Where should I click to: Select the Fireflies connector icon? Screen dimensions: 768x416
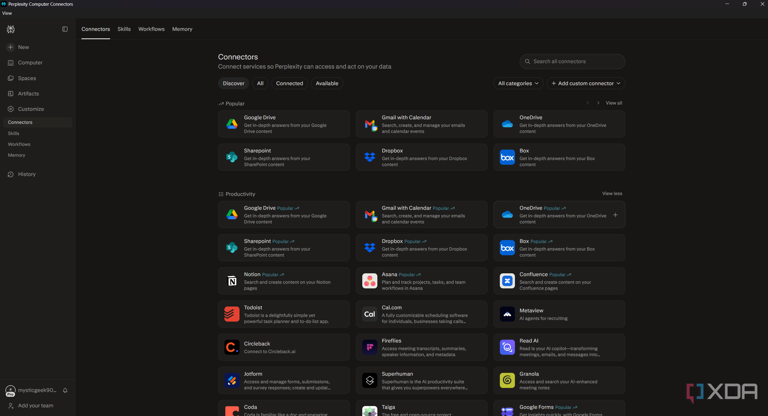(369, 347)
